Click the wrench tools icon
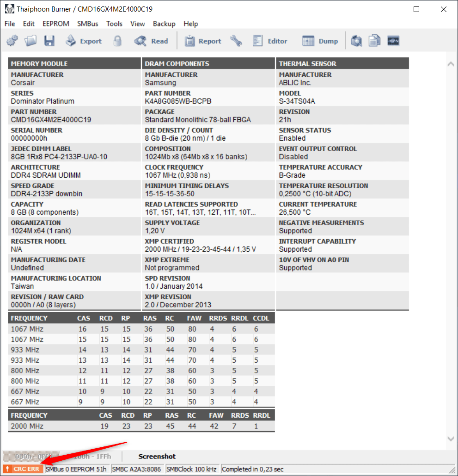 coord(236,41)
